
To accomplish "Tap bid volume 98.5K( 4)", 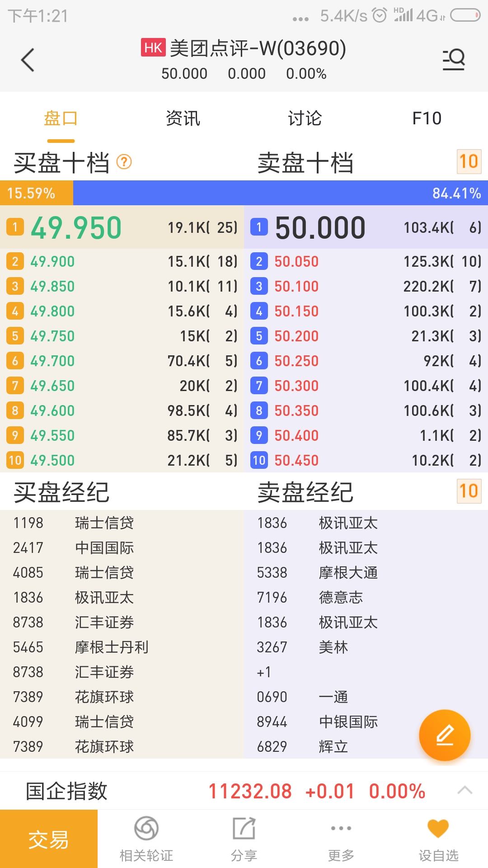I will (202, 410).
